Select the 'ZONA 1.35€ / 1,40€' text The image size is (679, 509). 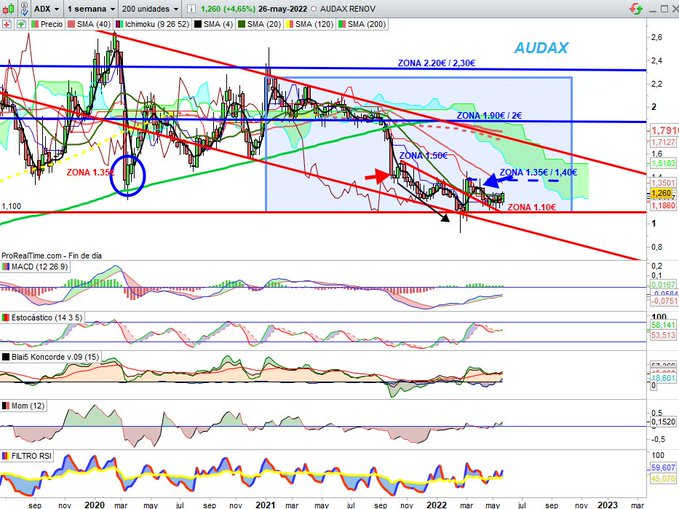coord(538,172)
